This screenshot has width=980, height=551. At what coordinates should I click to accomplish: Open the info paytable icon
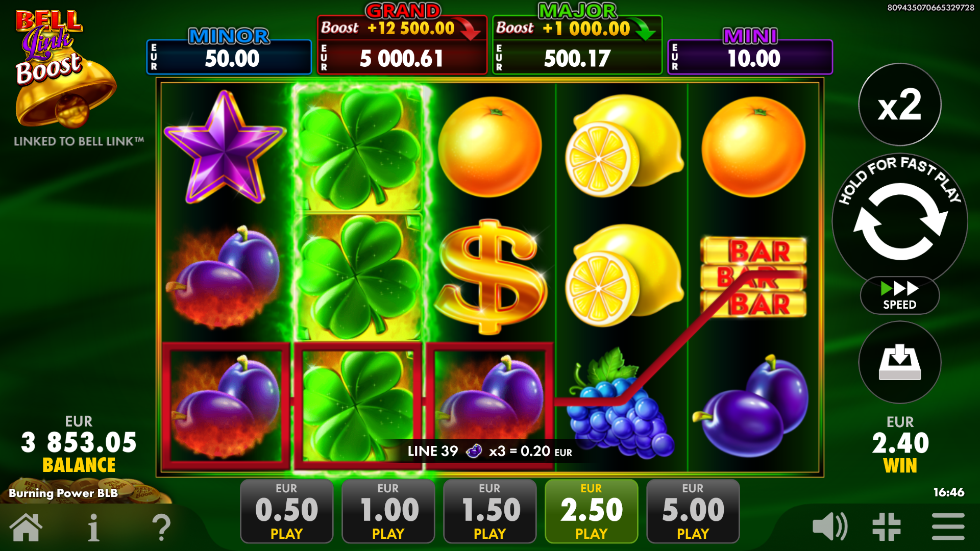[x=93, y=527]
